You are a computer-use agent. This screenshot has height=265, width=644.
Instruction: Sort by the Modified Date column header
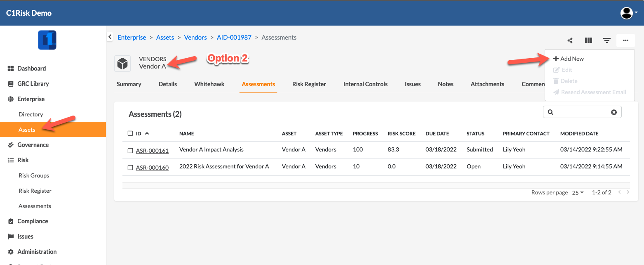pos(579,134)
